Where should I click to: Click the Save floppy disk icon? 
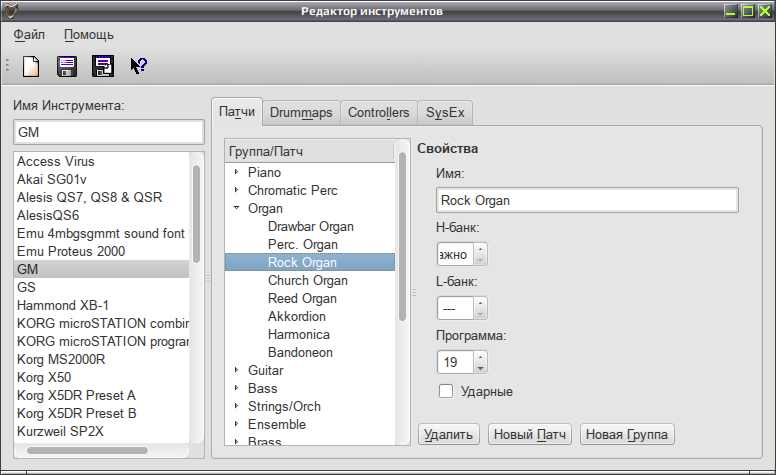(67, 66)
